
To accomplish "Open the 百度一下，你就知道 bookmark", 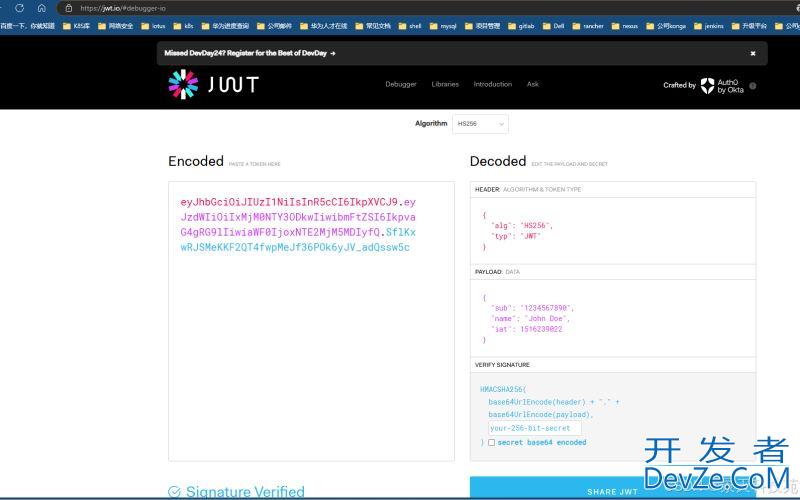I will (x=28, y=26).
